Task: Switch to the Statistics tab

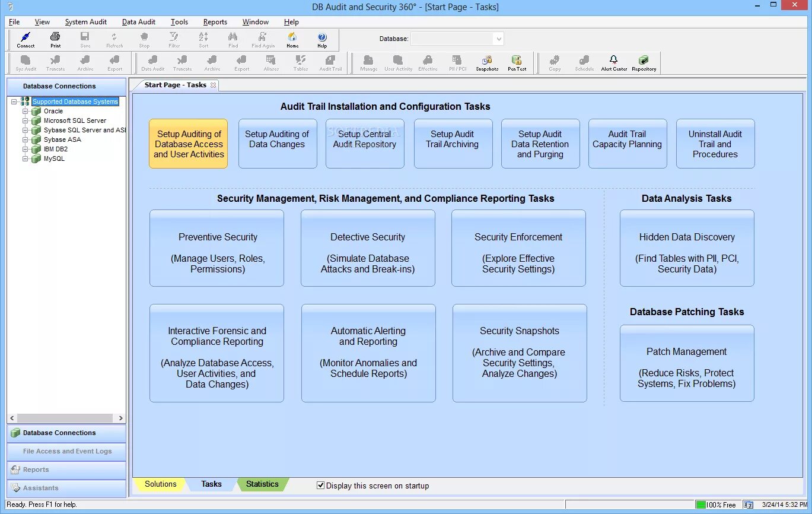Action: [x=262, y=484]
